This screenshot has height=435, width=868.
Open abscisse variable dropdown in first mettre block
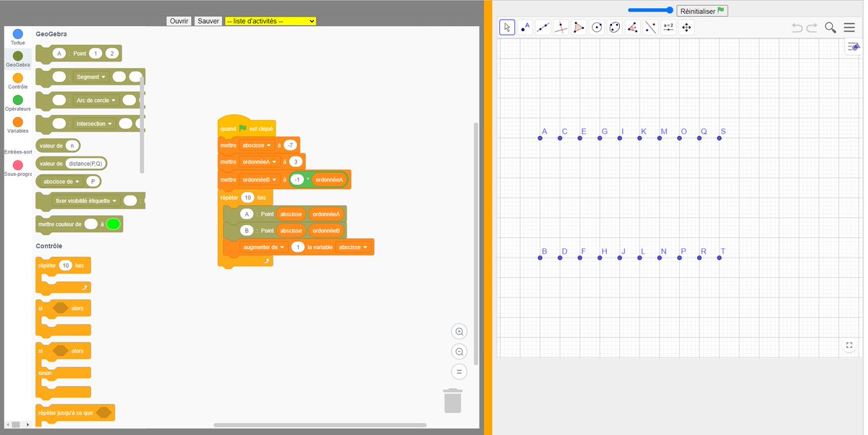257,145
